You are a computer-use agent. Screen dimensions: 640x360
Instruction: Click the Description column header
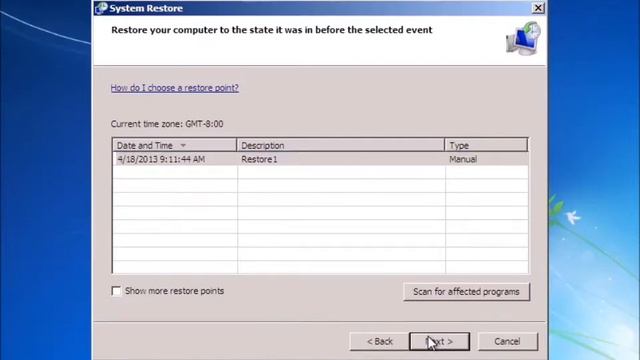pos(340,145)
